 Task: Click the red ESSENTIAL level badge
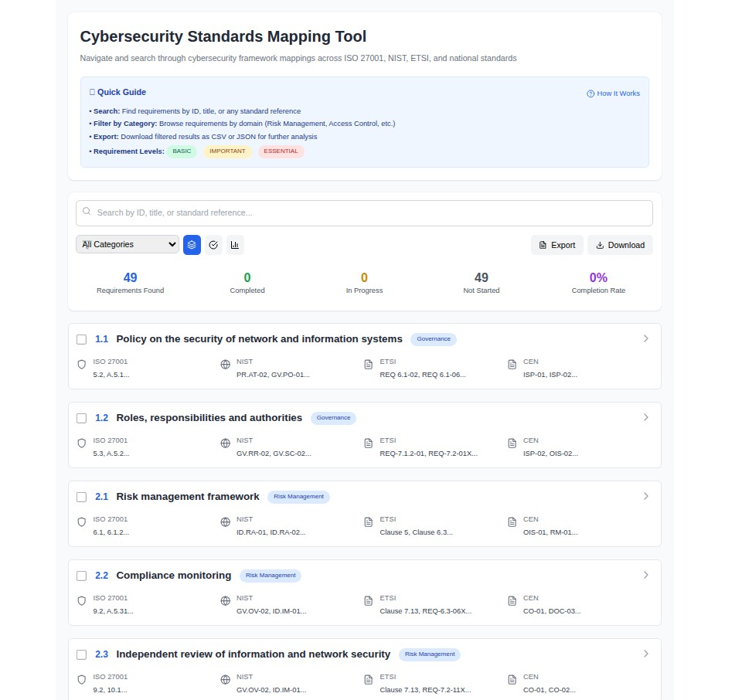pyautogui.click(x=281, y=151)
